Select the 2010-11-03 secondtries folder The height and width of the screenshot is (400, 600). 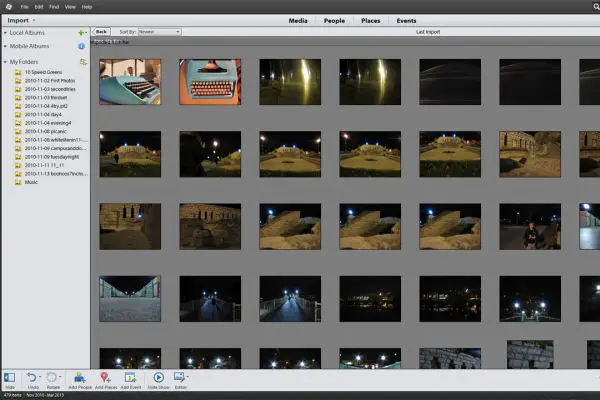50,89
